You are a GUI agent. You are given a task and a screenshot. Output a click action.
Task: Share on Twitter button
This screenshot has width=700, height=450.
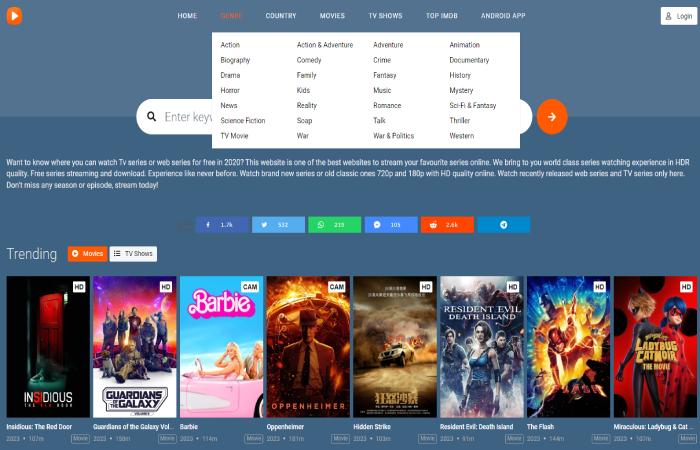click(278, 225)
